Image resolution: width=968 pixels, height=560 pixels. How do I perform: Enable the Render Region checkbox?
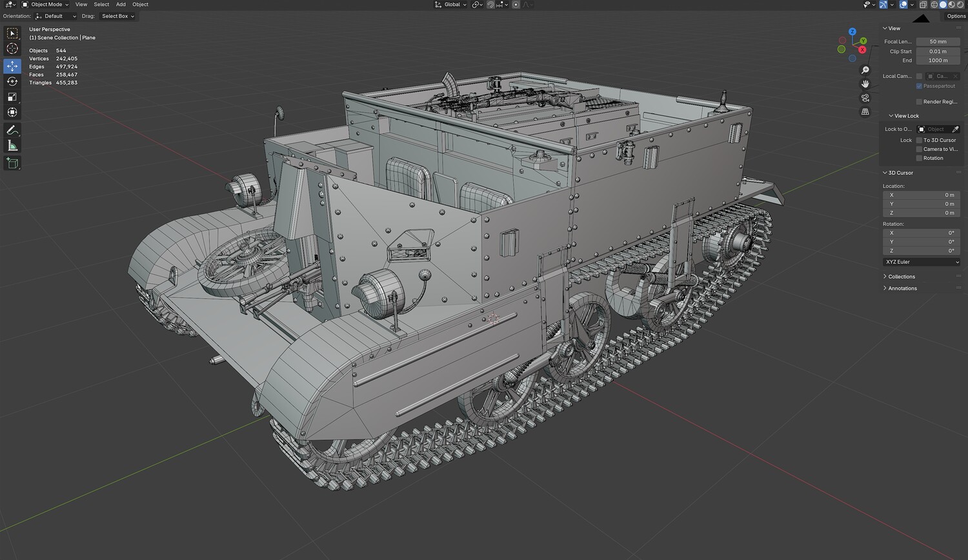coord(919,101)
